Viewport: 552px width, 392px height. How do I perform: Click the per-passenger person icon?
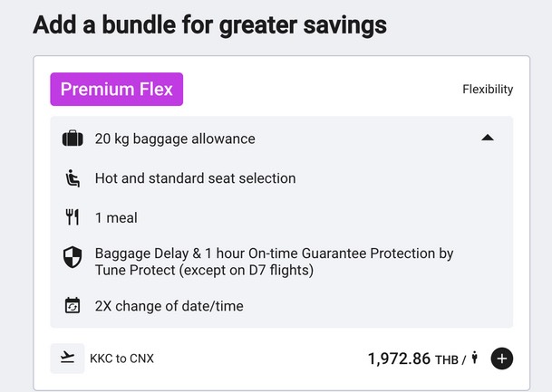[x=474, y=359]
